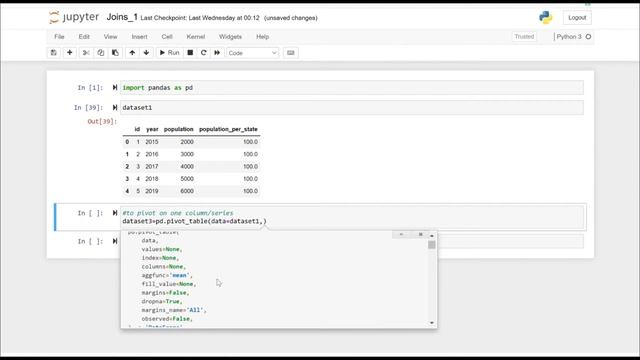640x360 pixels.
Task: Open the command palette keyboard icon
Action: coord(291,53)
